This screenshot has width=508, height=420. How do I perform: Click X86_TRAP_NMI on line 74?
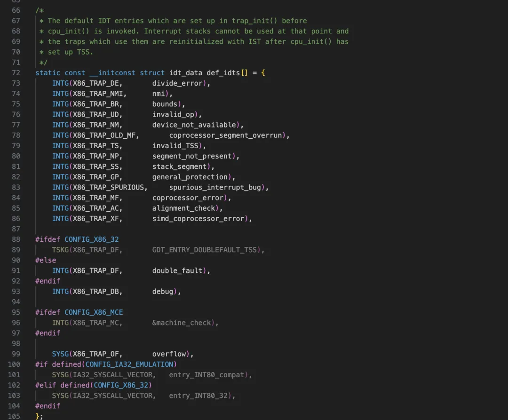pos(97,94)
